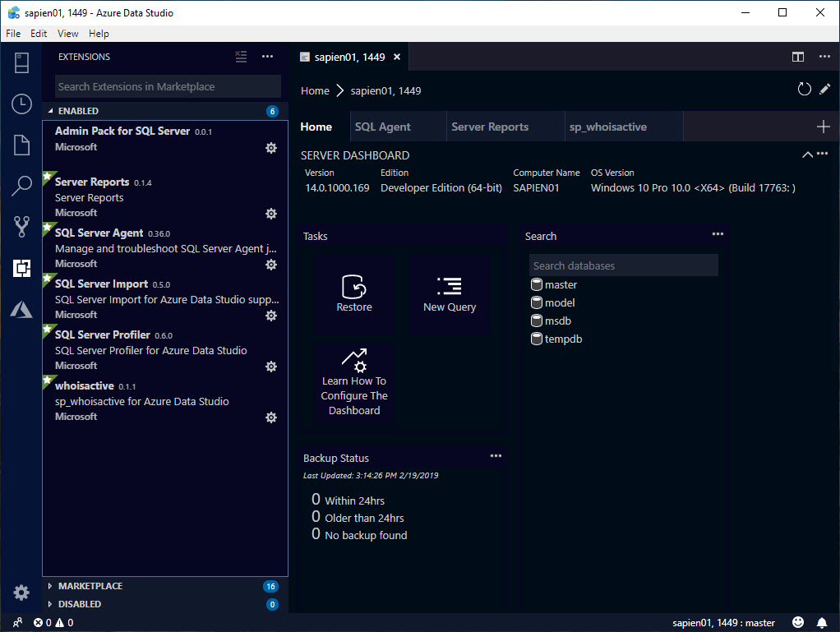The image size is (840, 632).
Task: Start a New Query task
Action: click(x=450, y=293)
